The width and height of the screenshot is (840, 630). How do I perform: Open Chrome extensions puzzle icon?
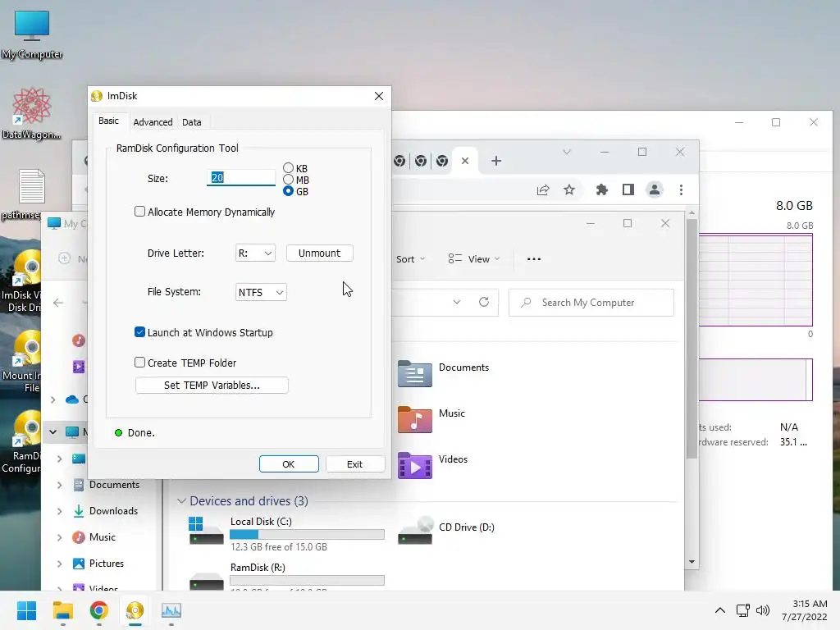(601, 189)
